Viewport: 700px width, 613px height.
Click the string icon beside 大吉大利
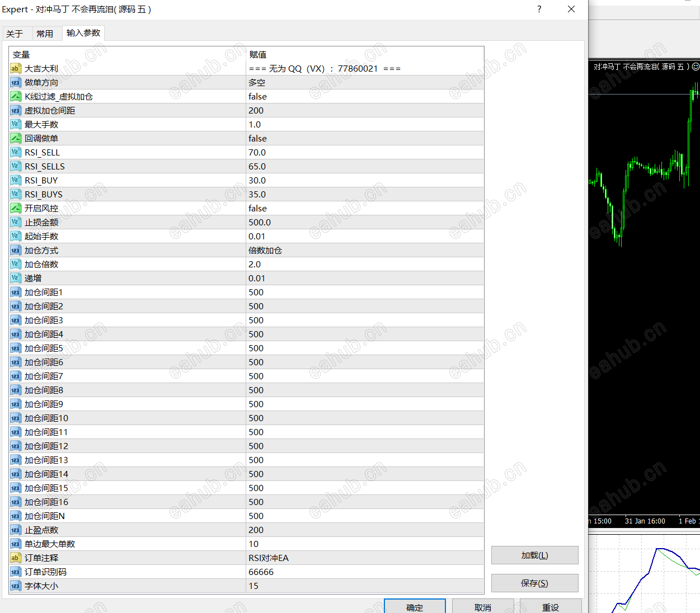click(16, 68)
